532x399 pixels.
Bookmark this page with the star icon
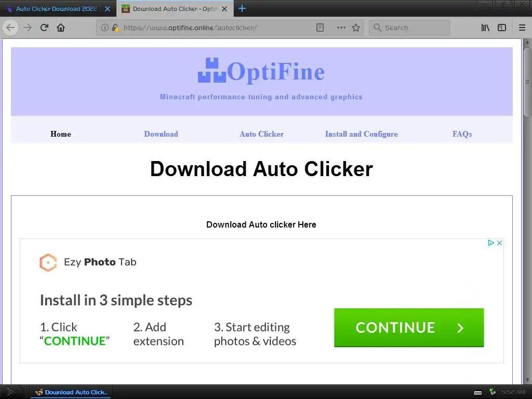(x=355, y=28)
